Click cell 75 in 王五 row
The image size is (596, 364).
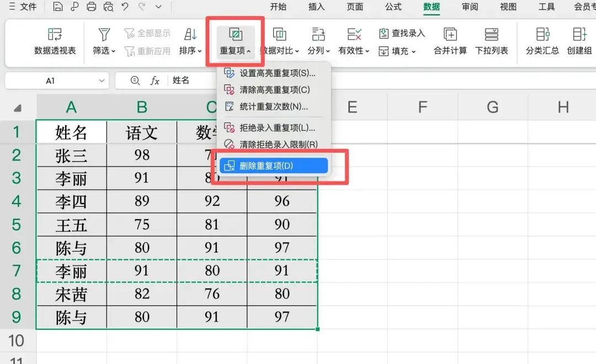pyautogui.click(x=142, y=224)
